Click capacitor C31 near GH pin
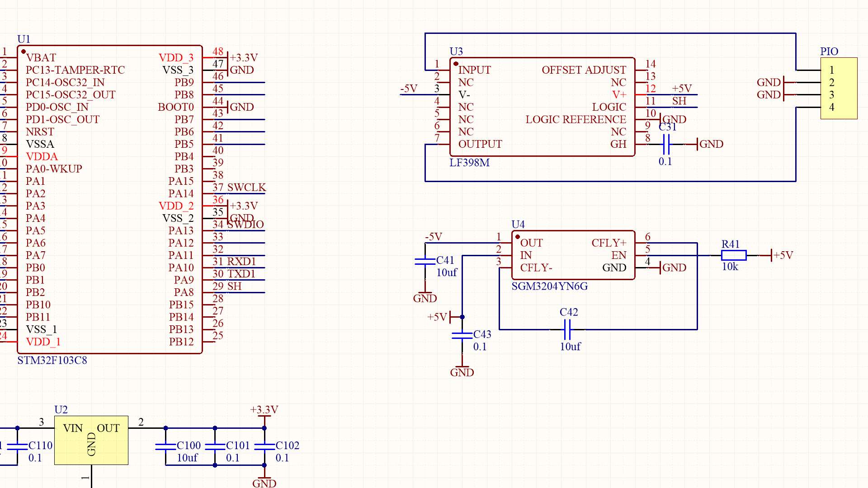This screenshot has height=488, width=868. (665, 144)
